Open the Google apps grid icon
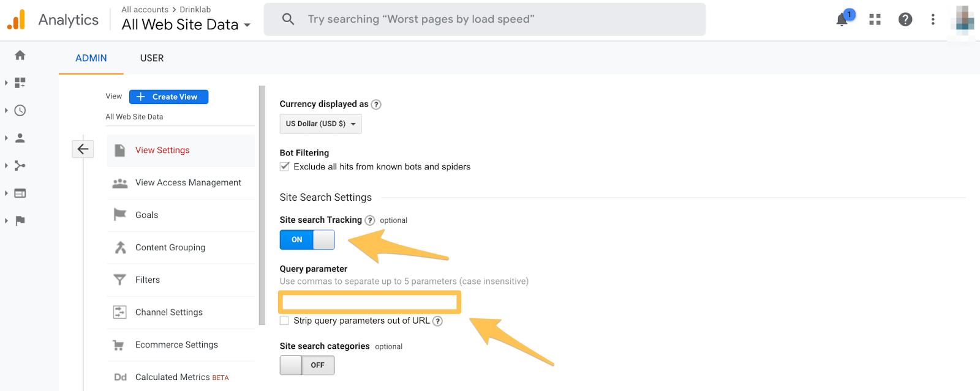The width and height of the screenshot is (980, 391). pos(875,20)
